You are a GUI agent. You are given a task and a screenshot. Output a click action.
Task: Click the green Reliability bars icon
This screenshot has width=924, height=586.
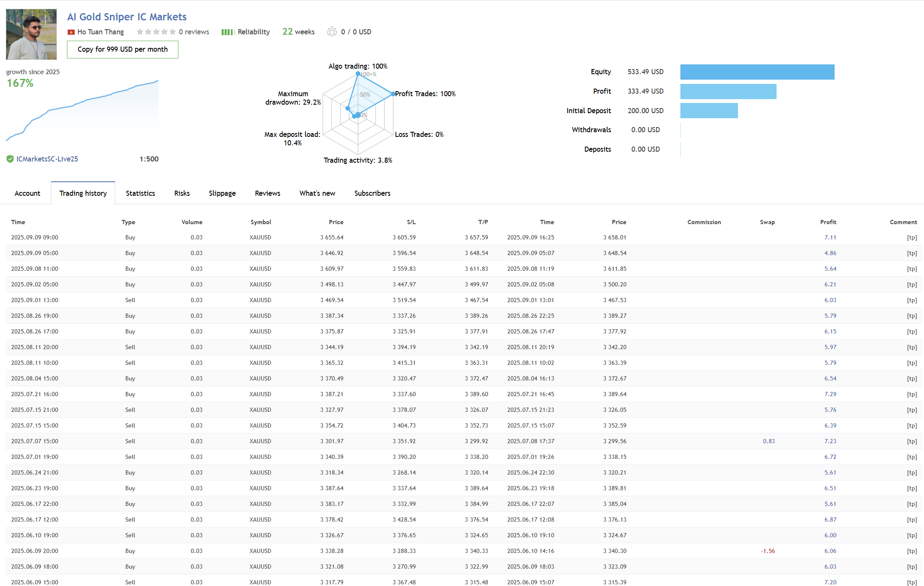click(x=228, y=32)
